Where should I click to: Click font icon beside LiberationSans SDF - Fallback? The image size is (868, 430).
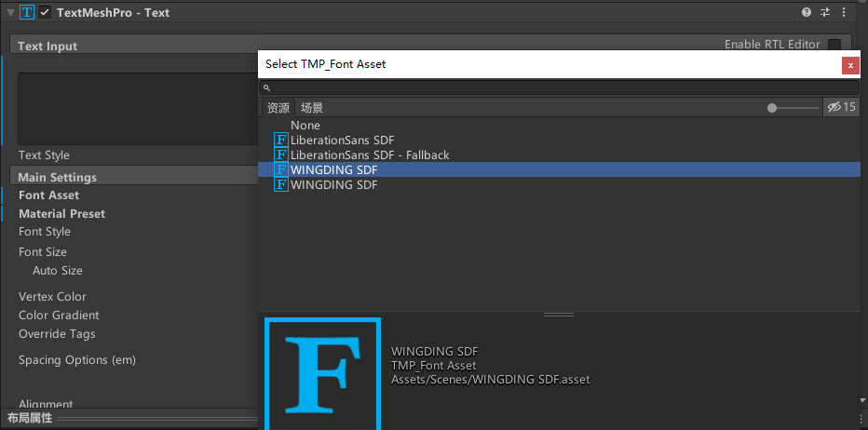[281, 155]
